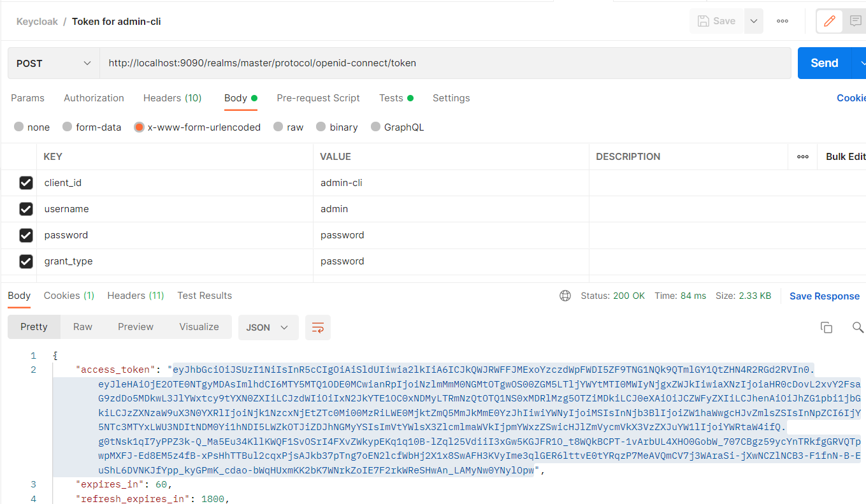This screenshot has width=866, height=504.
Task: Click the Token for admin-cli title
Action: [116, 21]
